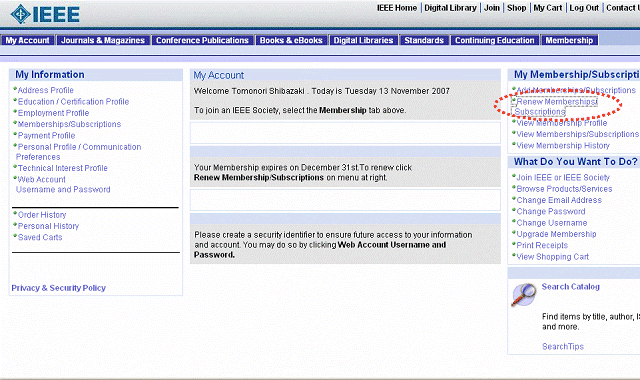Switch to Conference Publications tab
This screenshot has height=380, width=640.
(202, 40)
